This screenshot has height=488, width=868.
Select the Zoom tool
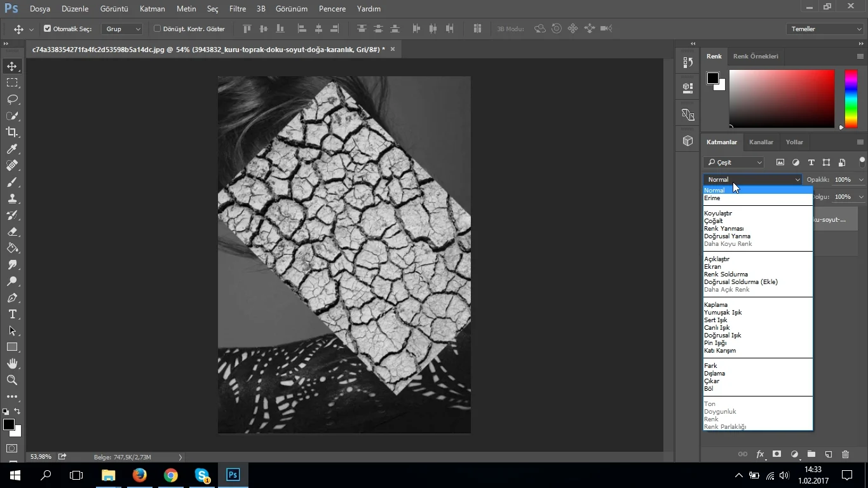(x=12, y=380)
